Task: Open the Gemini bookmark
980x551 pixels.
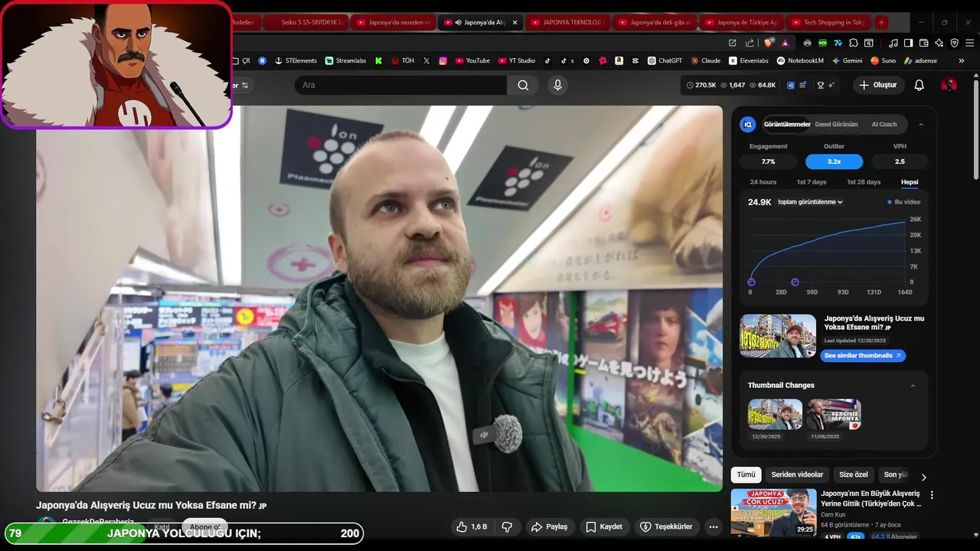Action: [847, 60]
